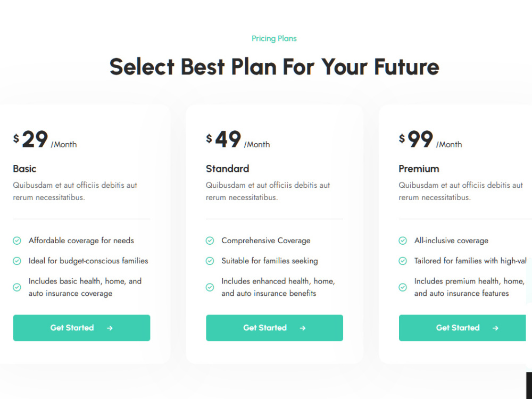Click check icon beside Includes basic health
The width and height of the screenshot is (532, 399).
click(17, 287)
